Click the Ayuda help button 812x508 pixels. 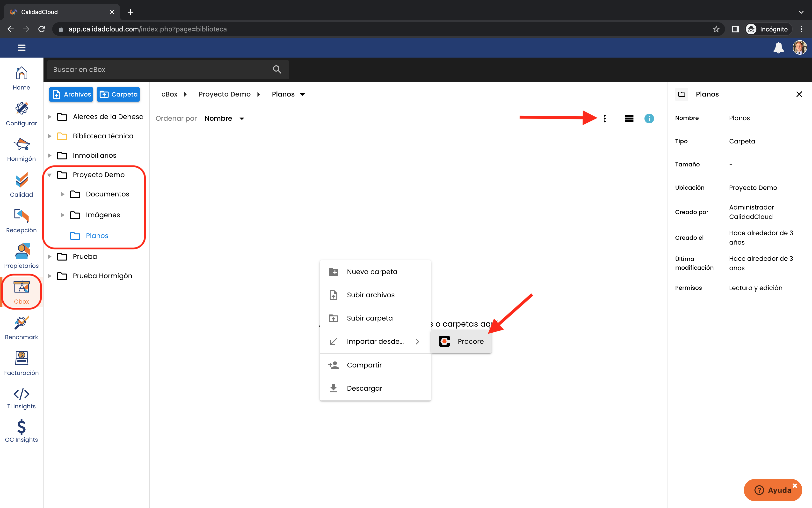pos(773,490)
